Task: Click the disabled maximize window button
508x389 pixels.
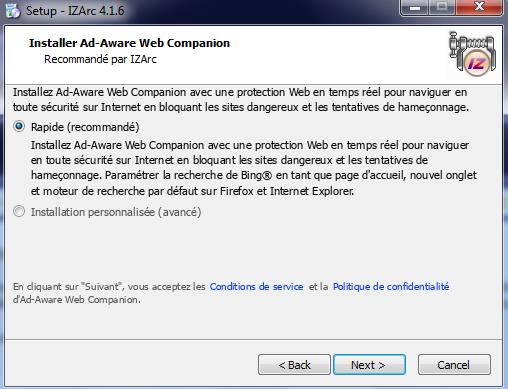Action: pyautogui.click(x=442, y=7)
